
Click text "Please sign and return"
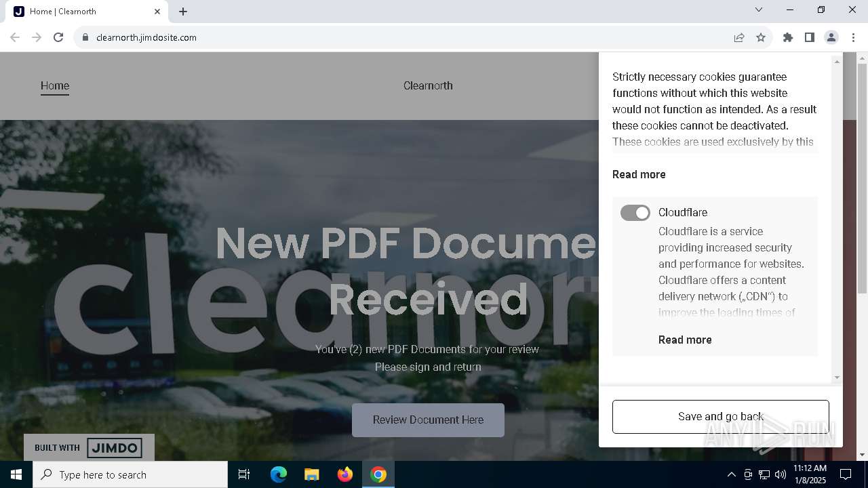pos(428,367)
